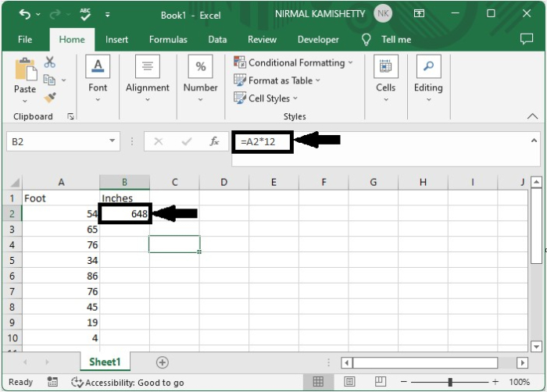Click the Enter checkmark in formula bar
Viewport: 547px width, 392px height.
(x=187, y=141)
